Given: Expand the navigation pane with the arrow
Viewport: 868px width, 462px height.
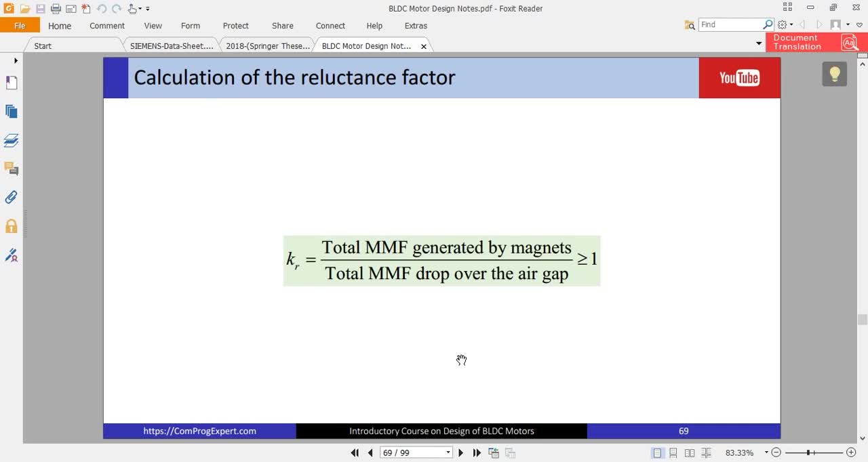Looking at the screenshot, I should [16, 61].
